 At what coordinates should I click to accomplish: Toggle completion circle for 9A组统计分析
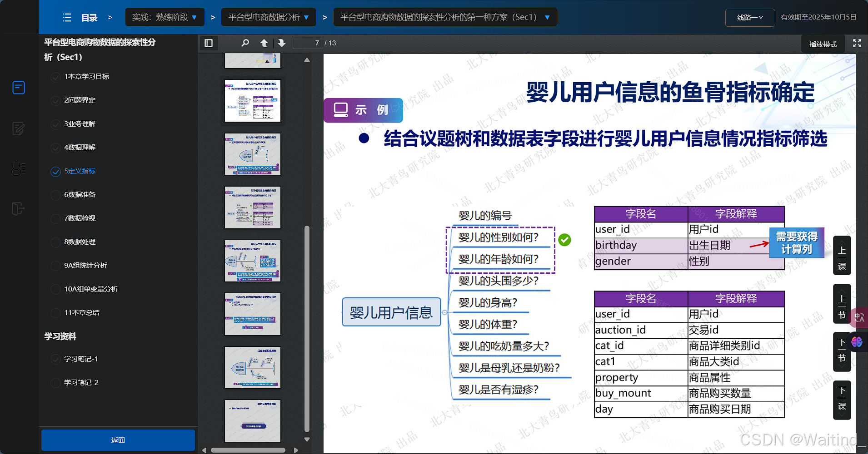click(x=55, y=266)
